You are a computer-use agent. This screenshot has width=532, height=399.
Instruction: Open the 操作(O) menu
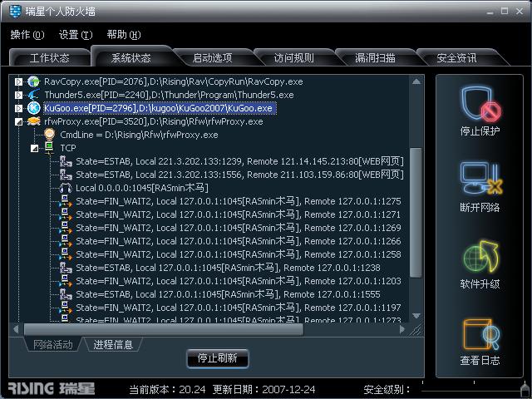click(27, 35)
